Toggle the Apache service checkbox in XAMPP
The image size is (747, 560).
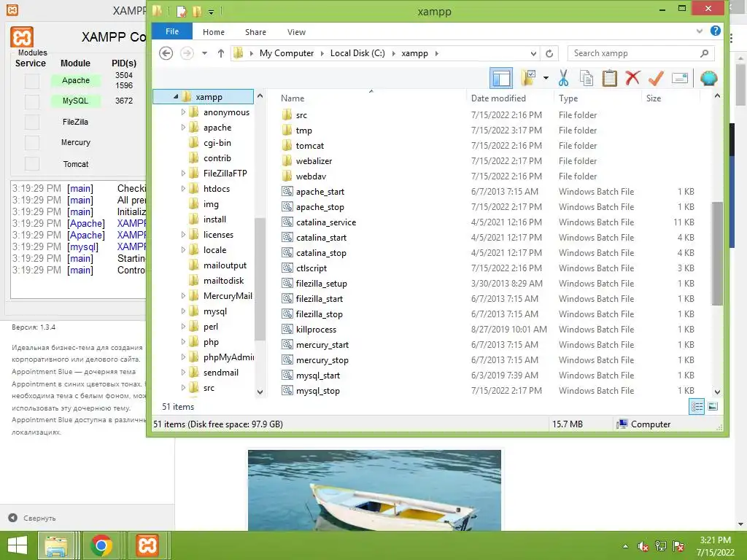tap(32, 81)
